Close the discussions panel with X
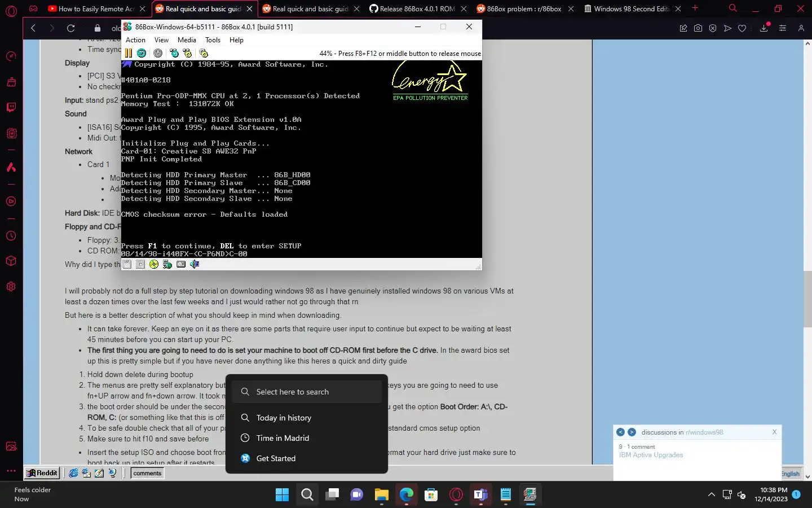812x508 pixels. tap(774, 432)
